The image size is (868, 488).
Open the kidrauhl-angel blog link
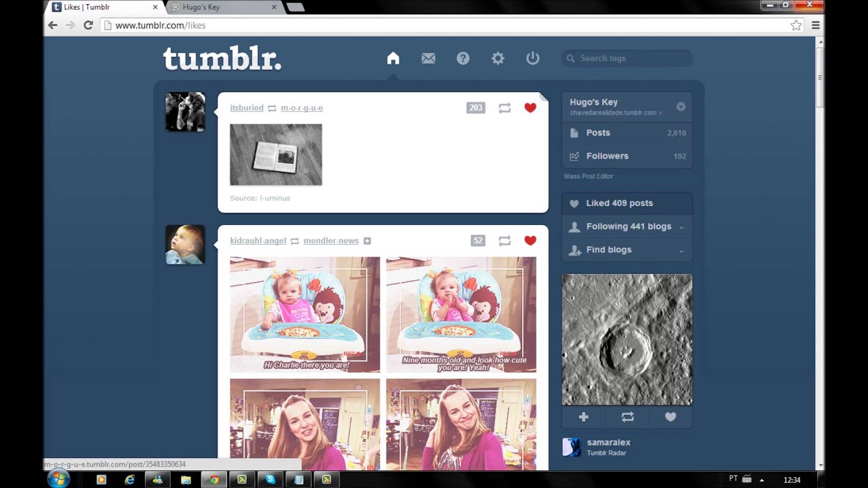tap(258, 241)
